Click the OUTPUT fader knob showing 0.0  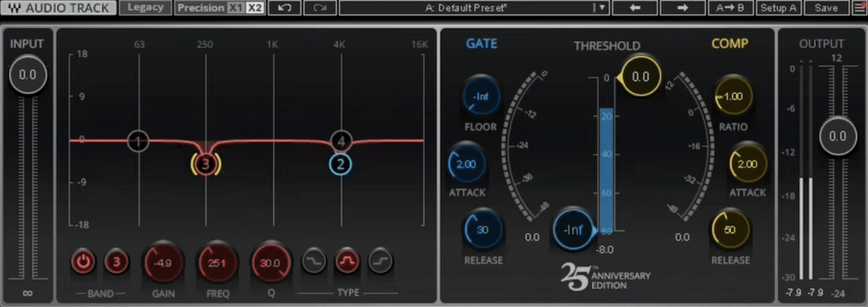837,136
